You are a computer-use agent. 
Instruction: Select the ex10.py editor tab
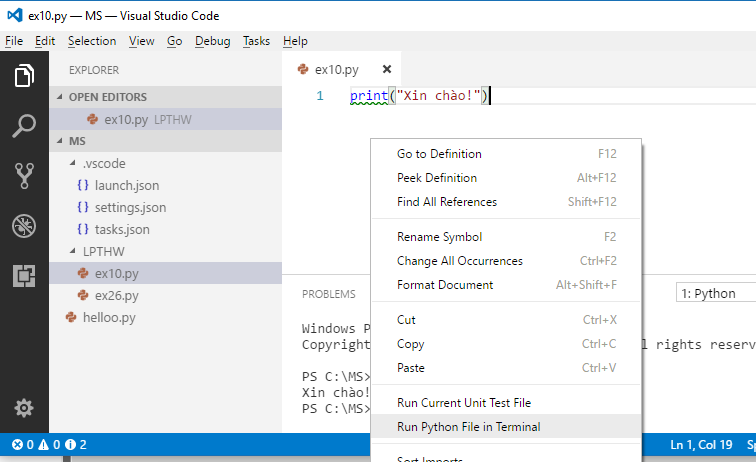(x=341, y=69)
